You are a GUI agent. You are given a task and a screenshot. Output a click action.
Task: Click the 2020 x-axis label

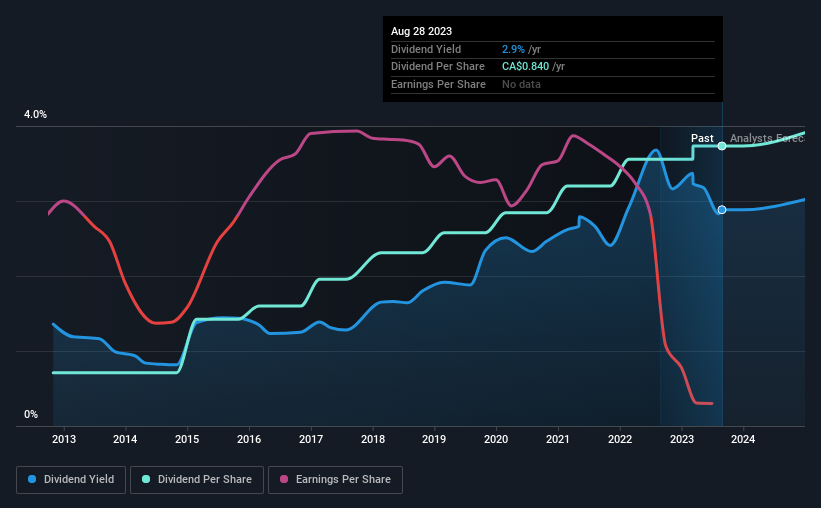(496, 439)
